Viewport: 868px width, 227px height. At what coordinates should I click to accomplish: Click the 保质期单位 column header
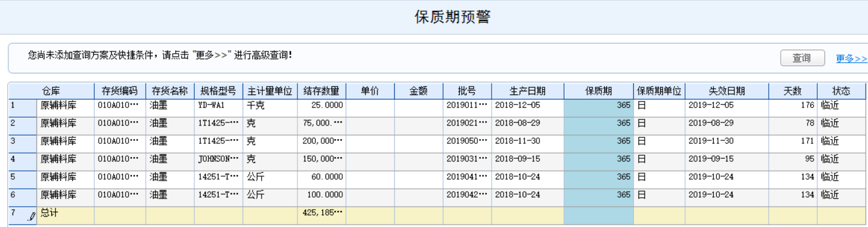(660, 91)
